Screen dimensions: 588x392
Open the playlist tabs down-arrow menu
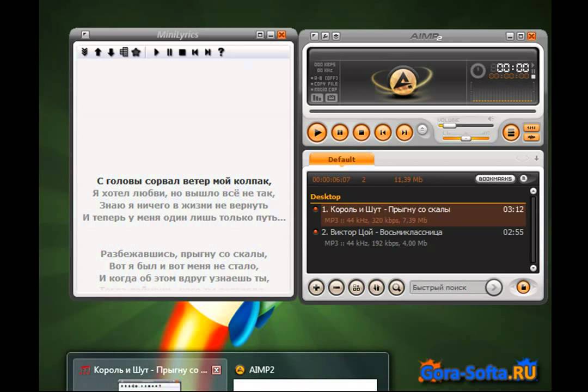537,158
